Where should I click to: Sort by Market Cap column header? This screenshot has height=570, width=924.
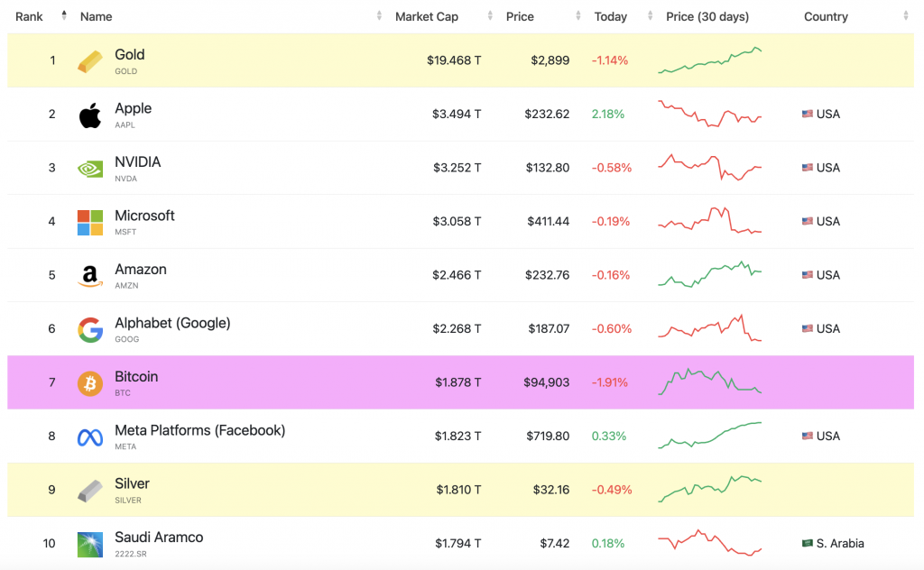(426, 16)
